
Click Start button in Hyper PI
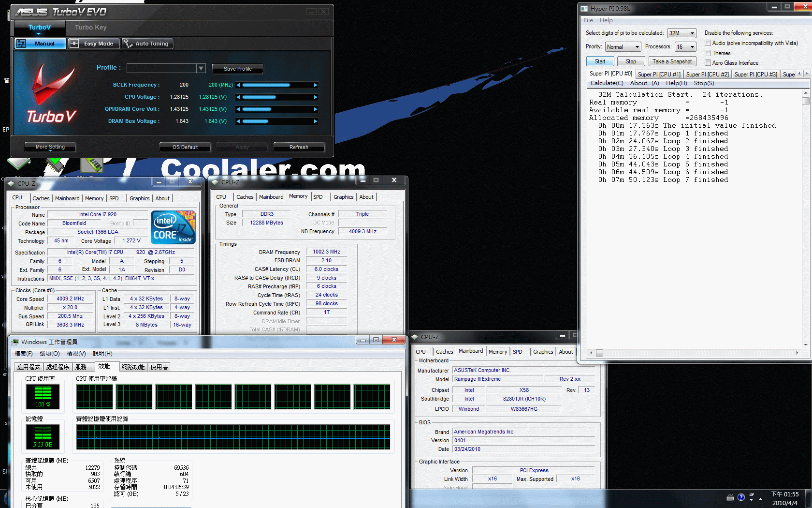pyautogui.click(x=600, y=61)
